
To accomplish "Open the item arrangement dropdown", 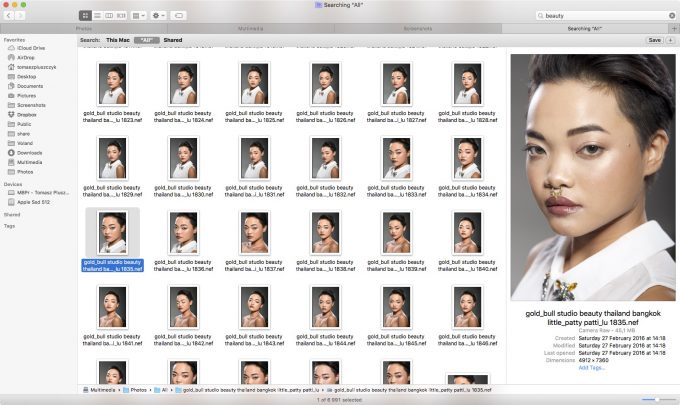I will [139, 16].
